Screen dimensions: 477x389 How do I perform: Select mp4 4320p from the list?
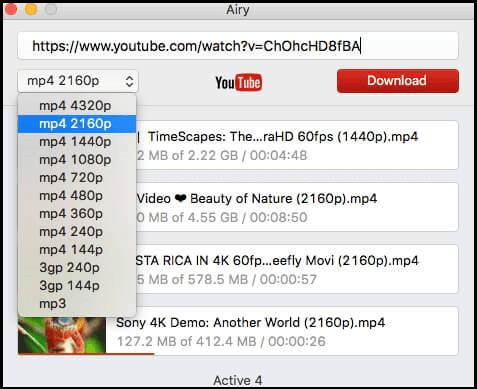coord(77,106)
